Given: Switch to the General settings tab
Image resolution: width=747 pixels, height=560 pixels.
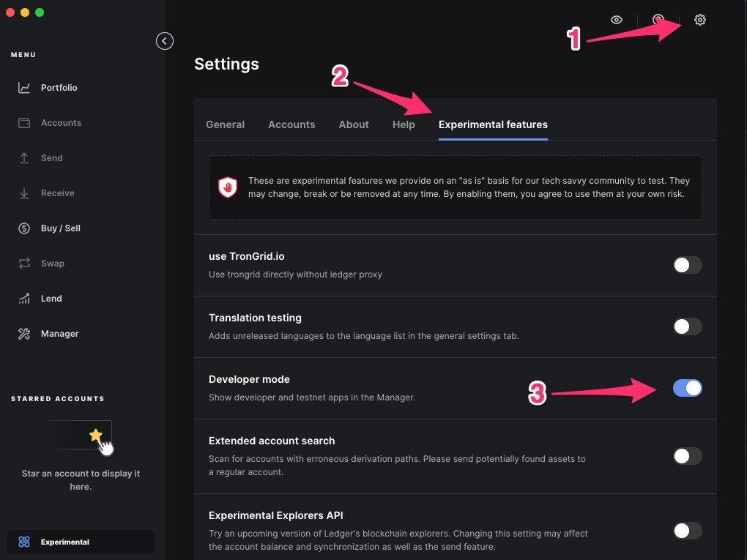Looking at the screenshot, I should point(225,124).
